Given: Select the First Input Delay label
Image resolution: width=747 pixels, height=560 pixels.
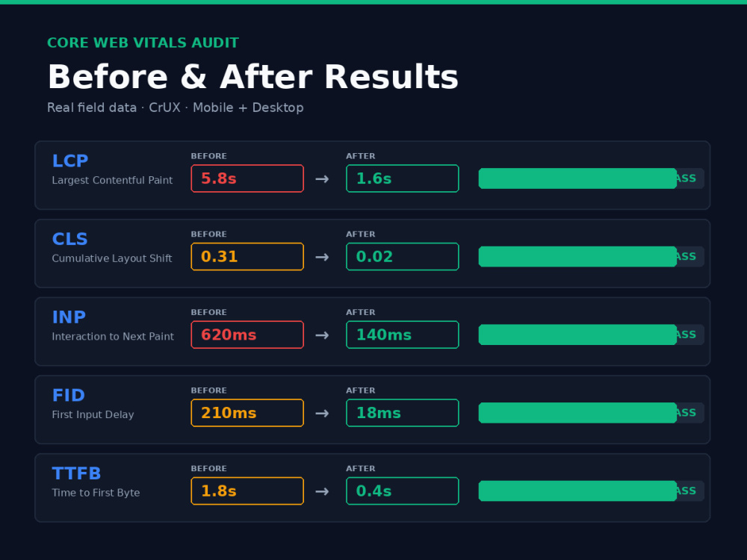Looking at the screenshot, I should [x=93, y=414].
